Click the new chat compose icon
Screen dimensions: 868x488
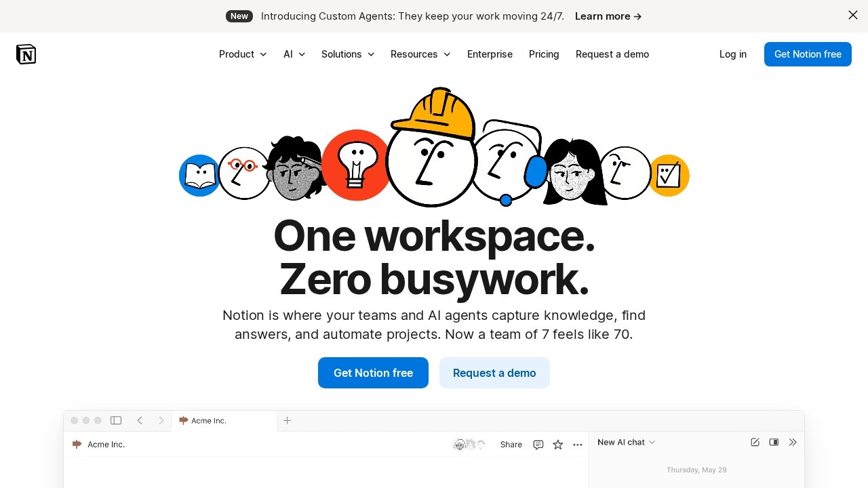pyautogui.click(x=755, y=442)
